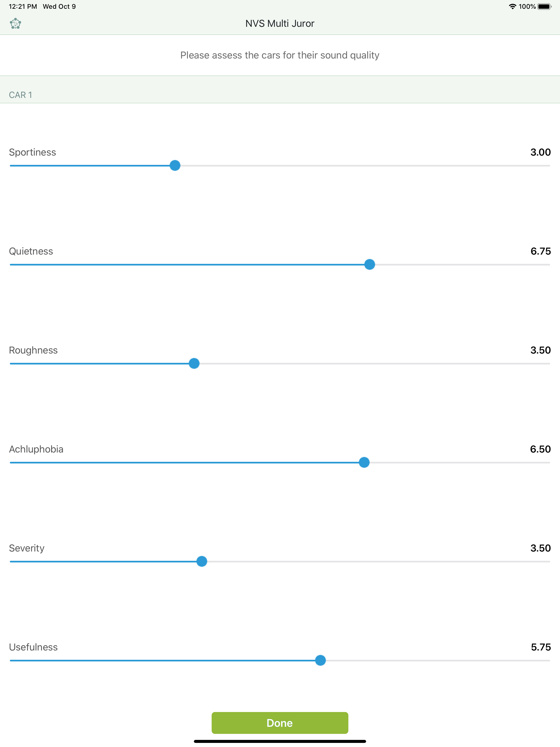Click the Quietness slider handle
The image size is (560, 747).
pos(369,264)
